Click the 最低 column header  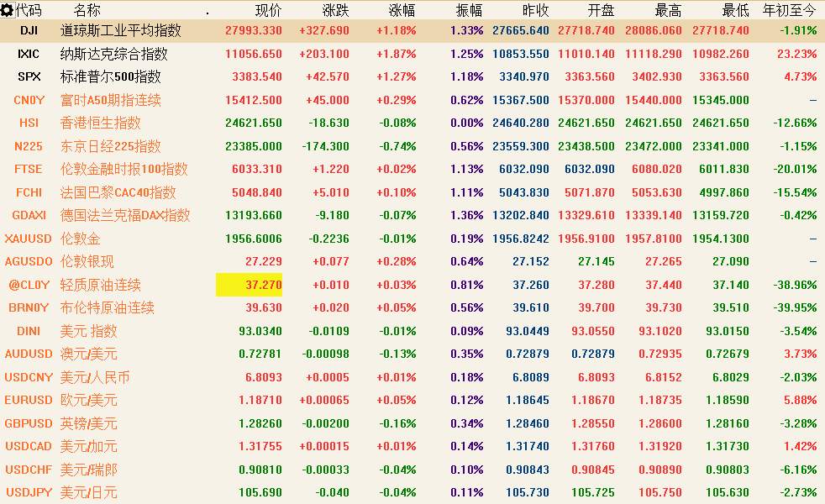tap(736, 10)
